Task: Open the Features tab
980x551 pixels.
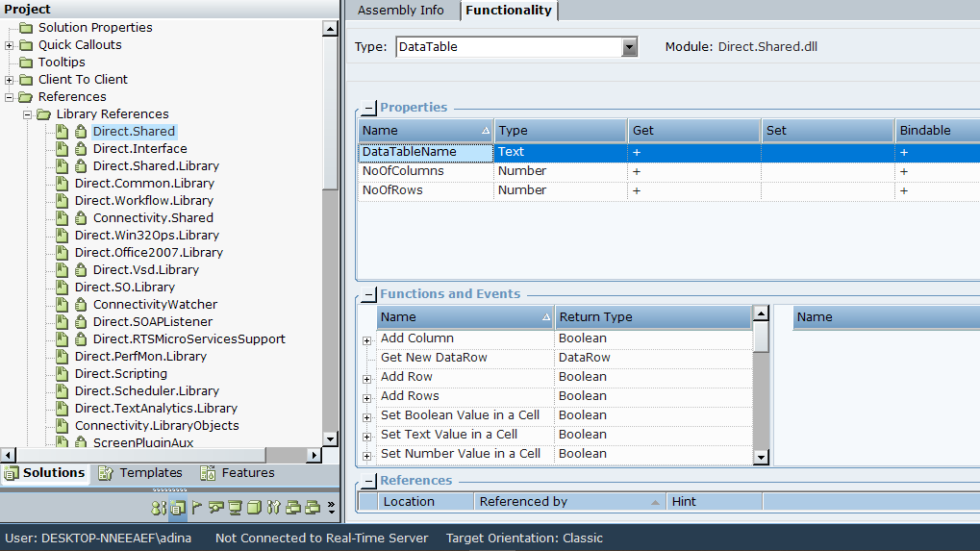Action: [238, 473]
